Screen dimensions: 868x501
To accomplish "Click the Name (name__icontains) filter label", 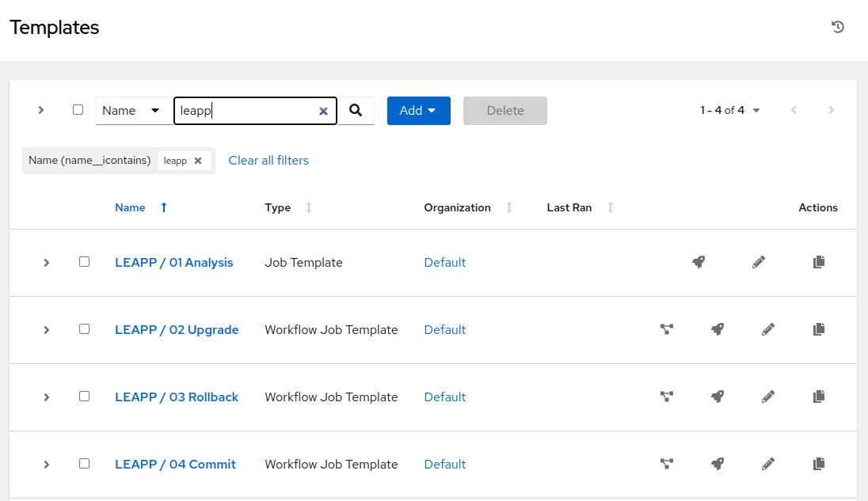I will coord(89,161).
